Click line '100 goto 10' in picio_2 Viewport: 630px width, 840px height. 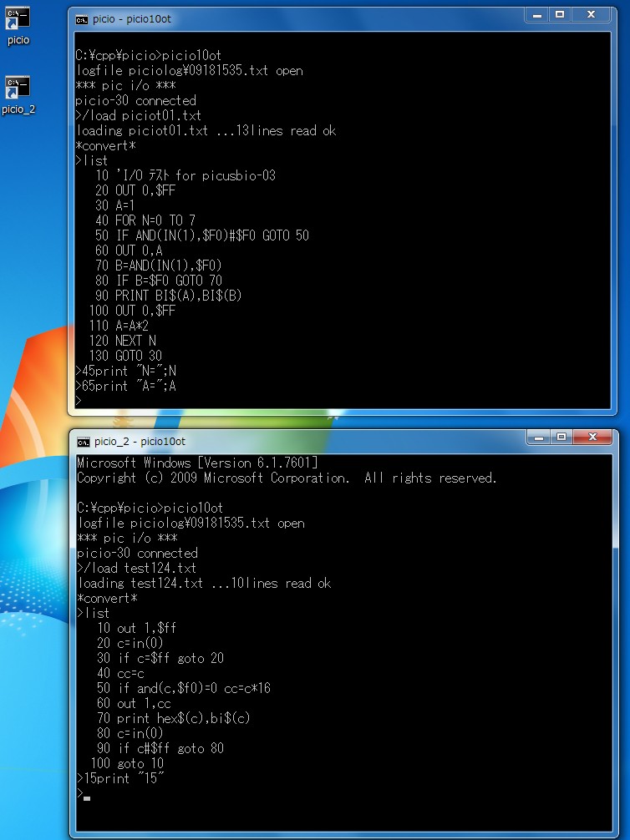pos(127,763)
